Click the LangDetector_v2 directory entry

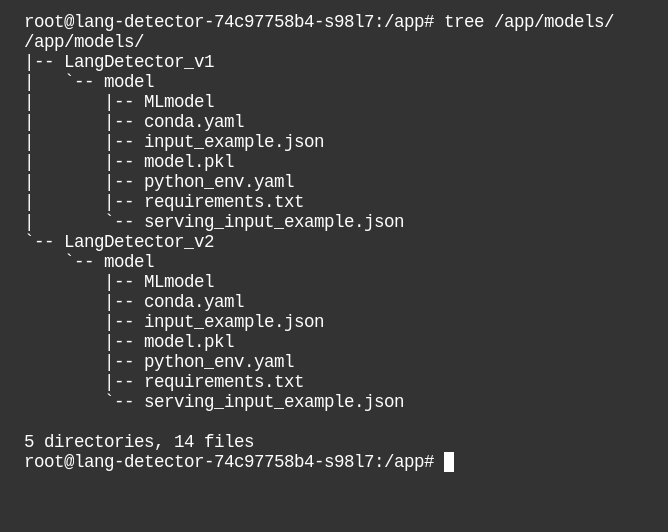pyautogui.click(x=138, y=242)
